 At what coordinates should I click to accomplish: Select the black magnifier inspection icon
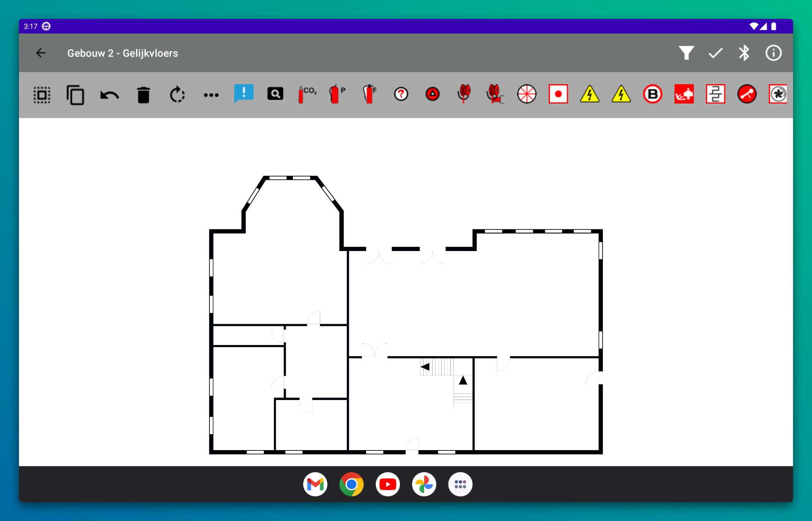[275, 94]
